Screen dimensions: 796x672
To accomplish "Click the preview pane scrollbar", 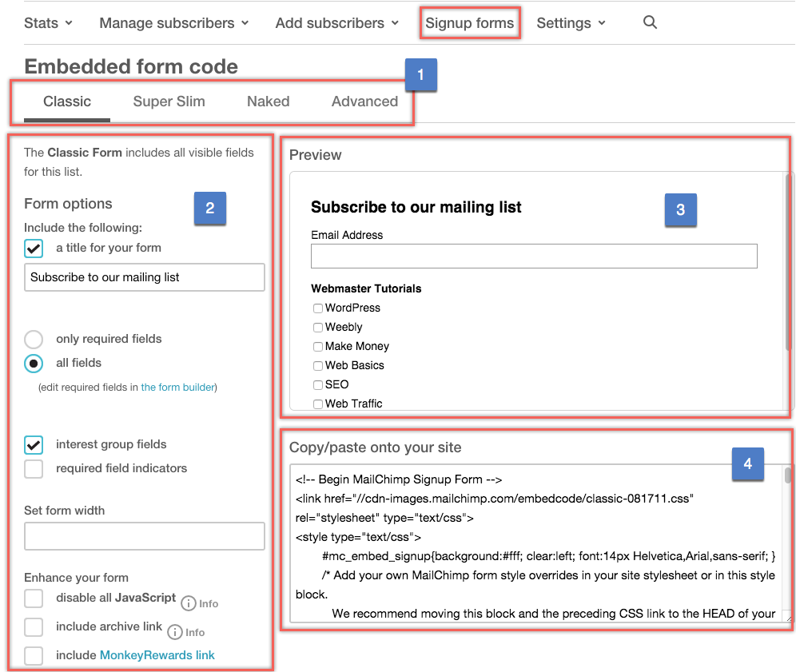I will coord(789,264).
